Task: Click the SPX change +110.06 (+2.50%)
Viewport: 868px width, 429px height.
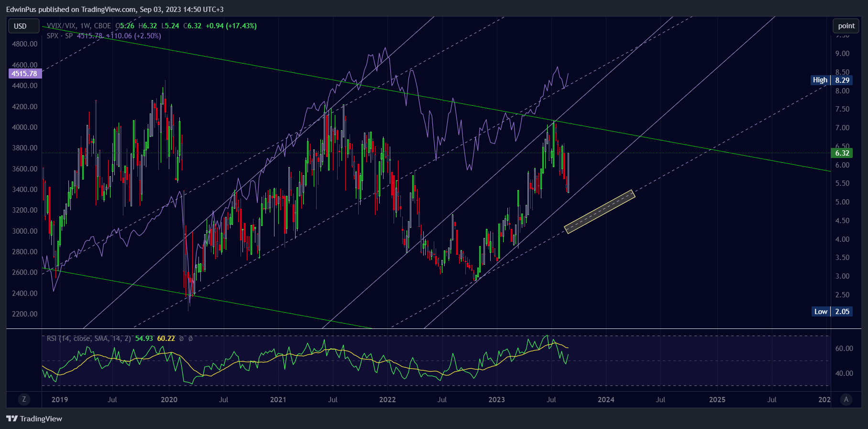Action: pyautogui.click(x=133, y=35)
